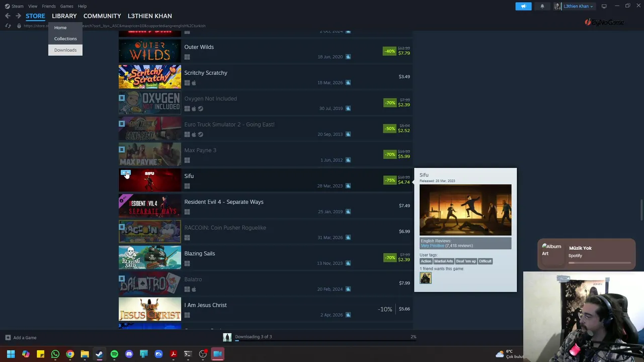Open the notifications bell
Image resolution: width=644 pixels, height=362 pixels.
point(542,6)
